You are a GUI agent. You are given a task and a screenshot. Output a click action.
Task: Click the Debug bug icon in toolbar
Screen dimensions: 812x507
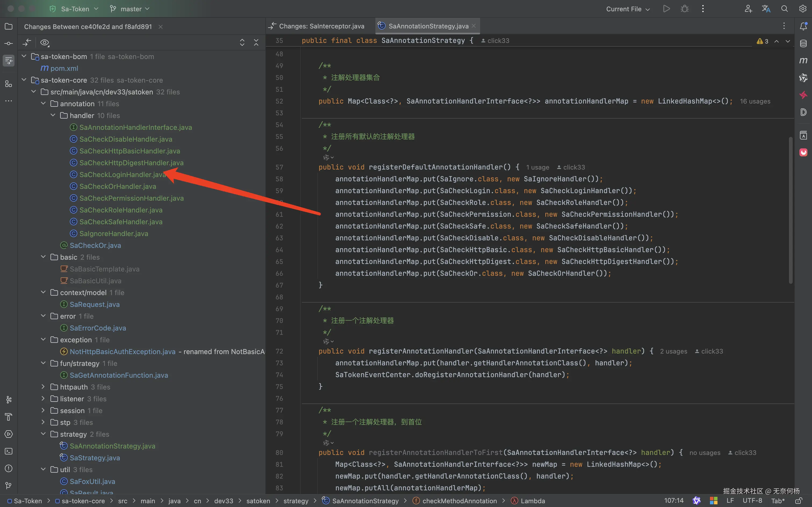click(x=684, y=9)
